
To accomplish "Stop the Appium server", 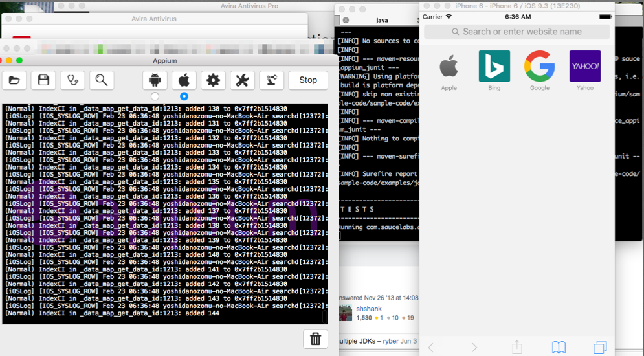I will [x=308, y=80].
